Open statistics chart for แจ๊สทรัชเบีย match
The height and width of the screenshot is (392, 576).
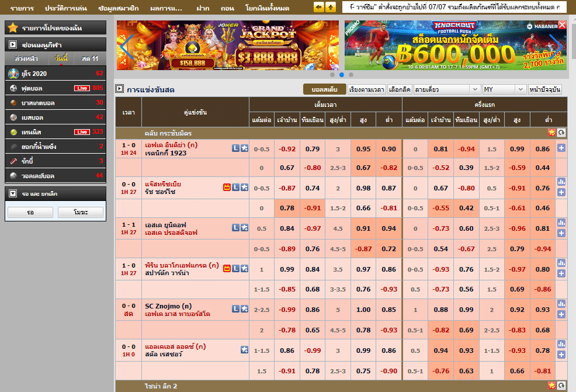[x=561, y=182]
